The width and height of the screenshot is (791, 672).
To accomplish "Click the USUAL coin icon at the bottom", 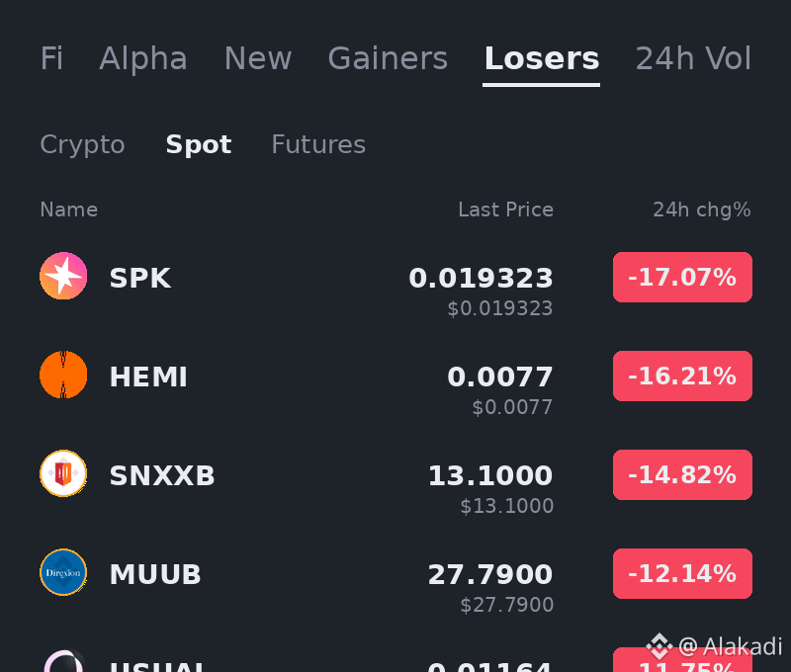I will pyautogui.click(x=63, y=660).
